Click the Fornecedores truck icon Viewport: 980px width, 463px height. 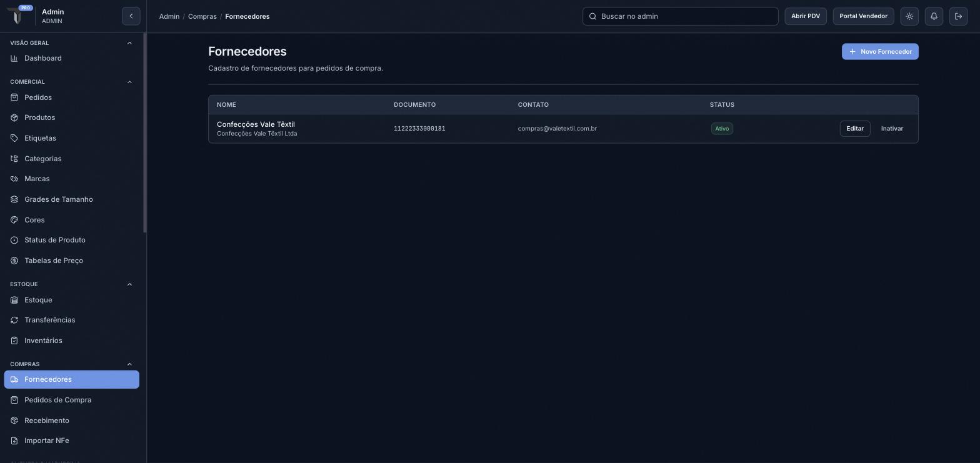[14, 379]
